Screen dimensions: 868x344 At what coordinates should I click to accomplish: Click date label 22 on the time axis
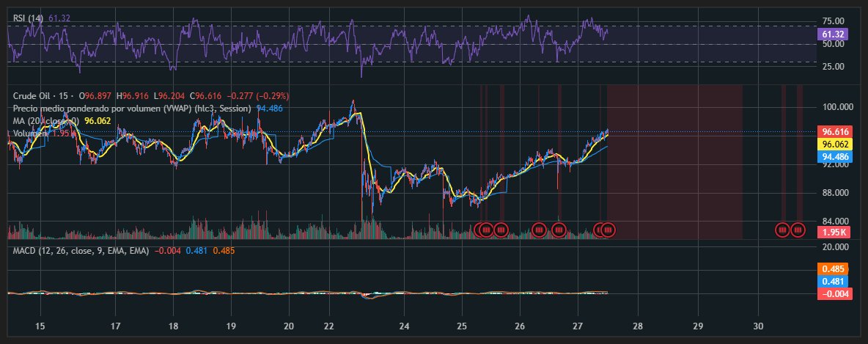pyautogui.click(x=329, y=326)
